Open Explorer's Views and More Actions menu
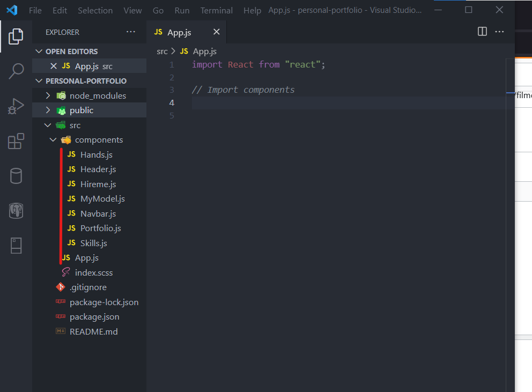The image size is (532, 392). tap(130, 32)
